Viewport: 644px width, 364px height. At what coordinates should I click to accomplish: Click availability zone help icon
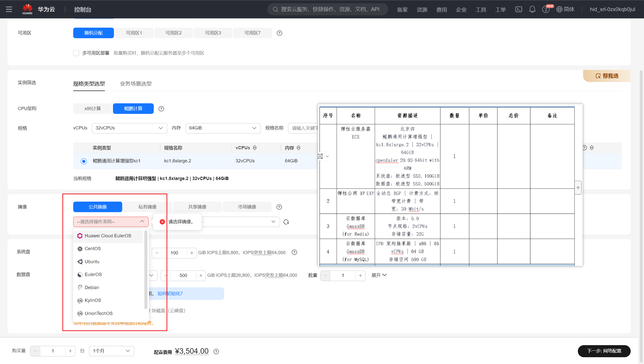(x=279, y=33)
